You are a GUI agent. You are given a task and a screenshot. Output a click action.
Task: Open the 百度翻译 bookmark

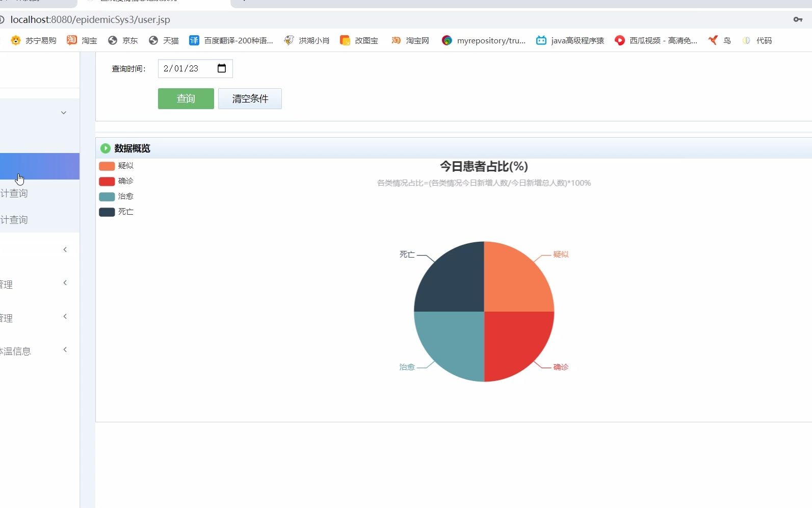[231, 40]
